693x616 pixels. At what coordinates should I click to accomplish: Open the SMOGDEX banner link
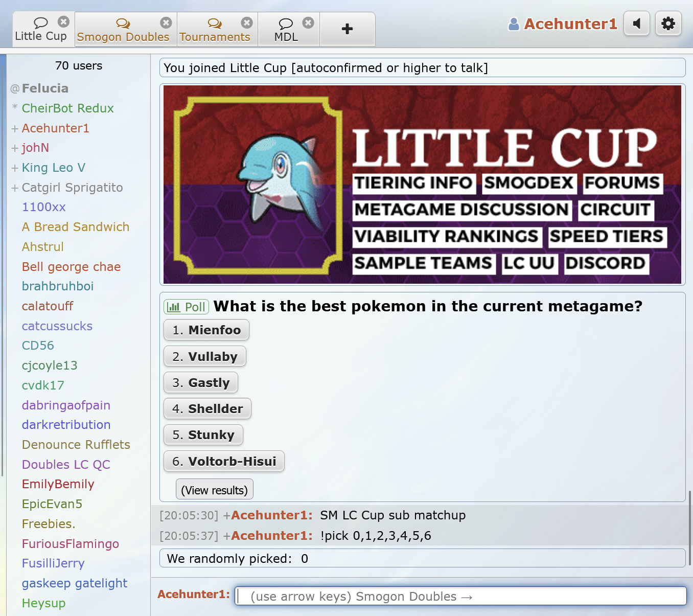coord(529,183)
